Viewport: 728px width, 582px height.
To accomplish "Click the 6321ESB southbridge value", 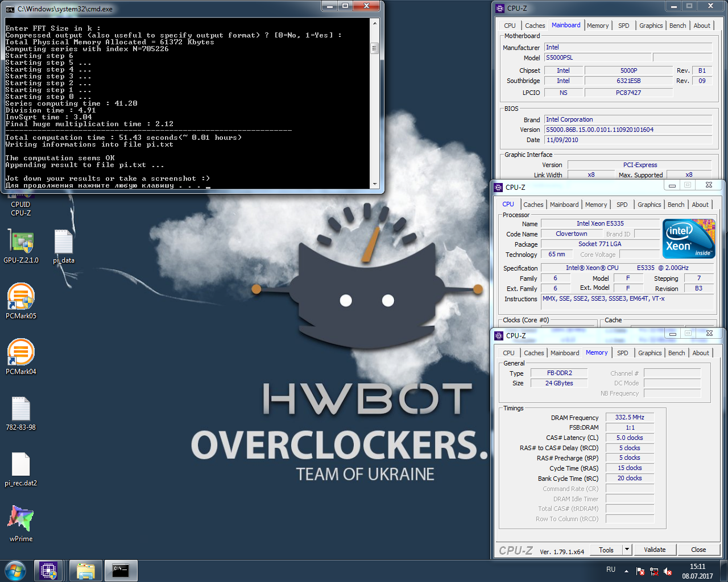I will point(628,81).
